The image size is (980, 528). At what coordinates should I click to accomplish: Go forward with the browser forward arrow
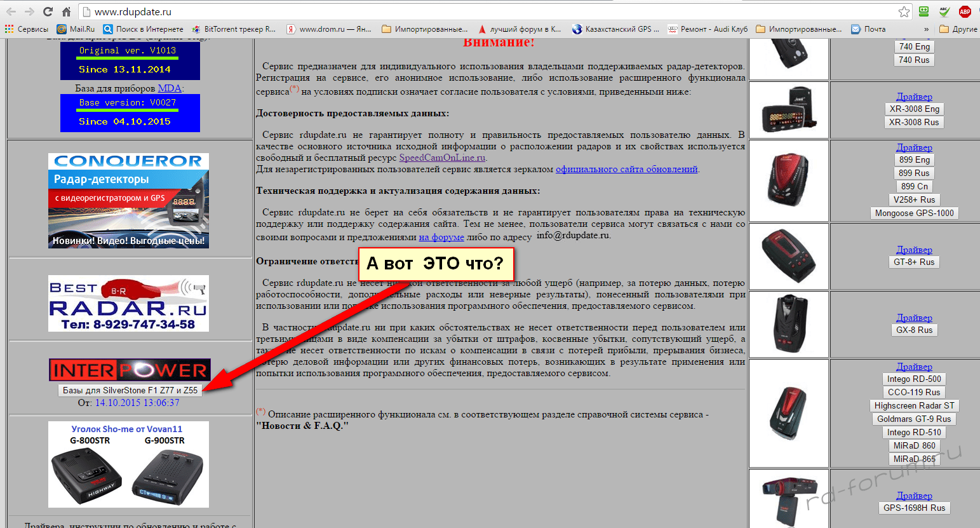(29, 11)
